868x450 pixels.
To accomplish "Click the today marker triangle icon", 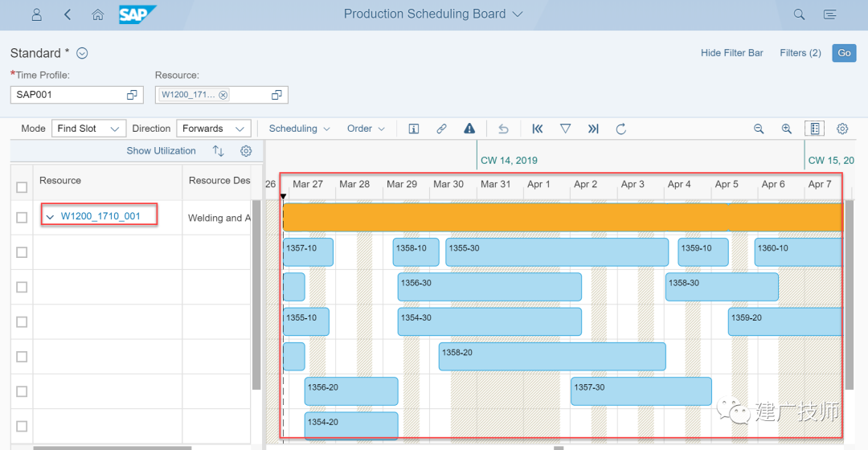I will click(565, 129).
